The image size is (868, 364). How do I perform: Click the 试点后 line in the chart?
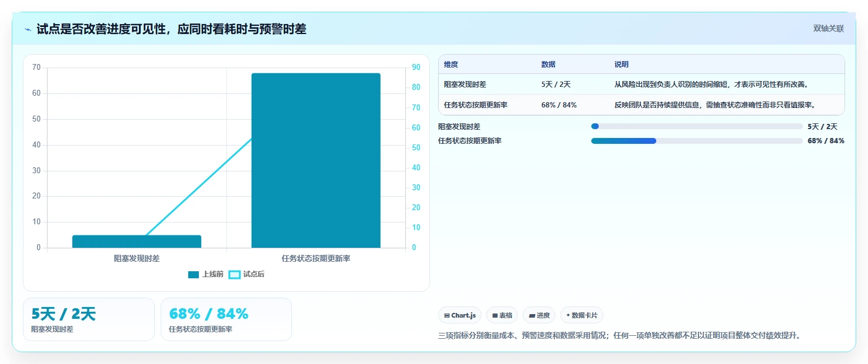click(x=199, y=186)
